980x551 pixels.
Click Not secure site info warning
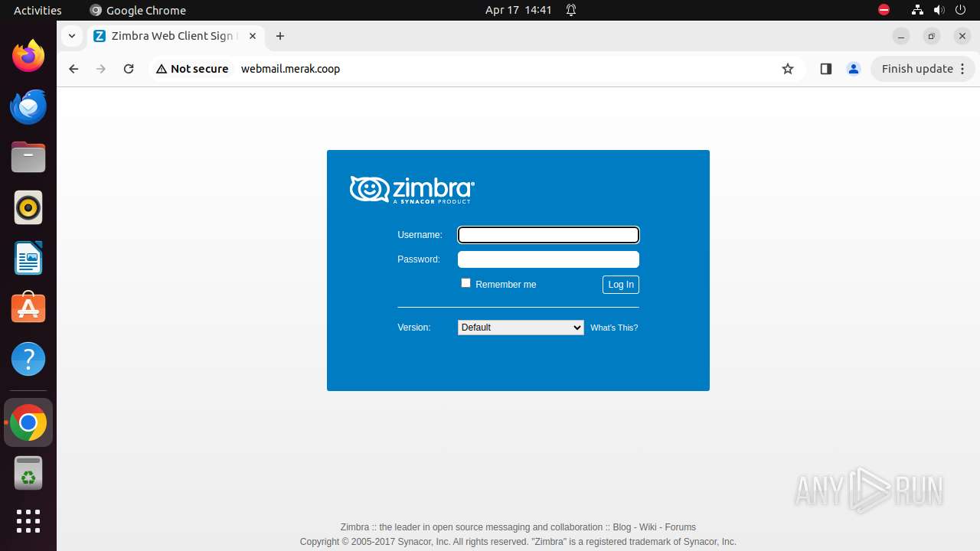point(192,69)
